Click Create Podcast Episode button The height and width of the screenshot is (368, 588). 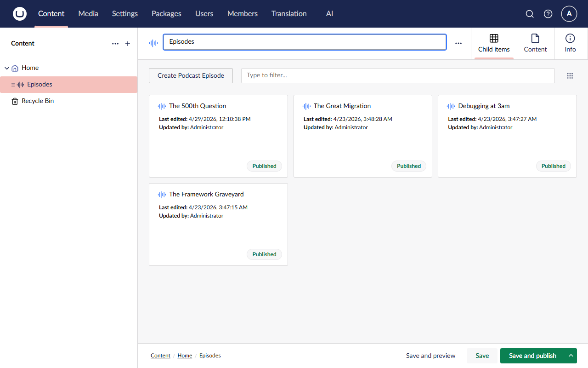coord(191,76)
